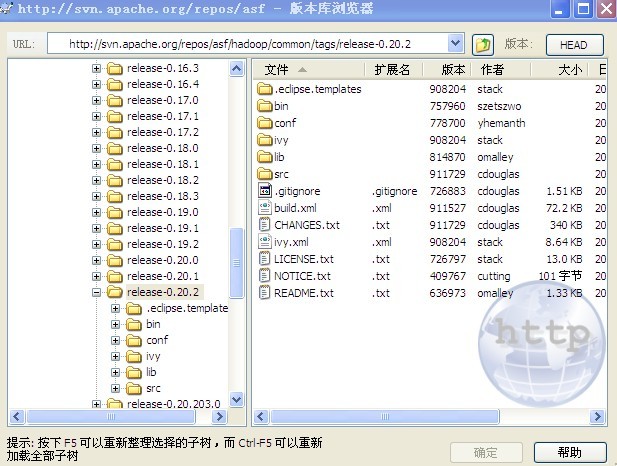
Task: Click the size '340 KB' cell
Action: pyautogui.click(x=566, y=225)
